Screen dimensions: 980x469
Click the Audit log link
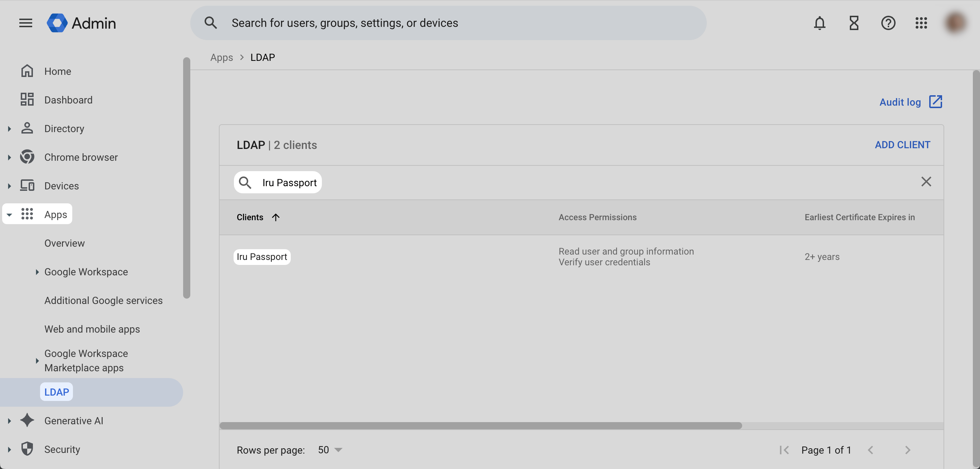900,102
